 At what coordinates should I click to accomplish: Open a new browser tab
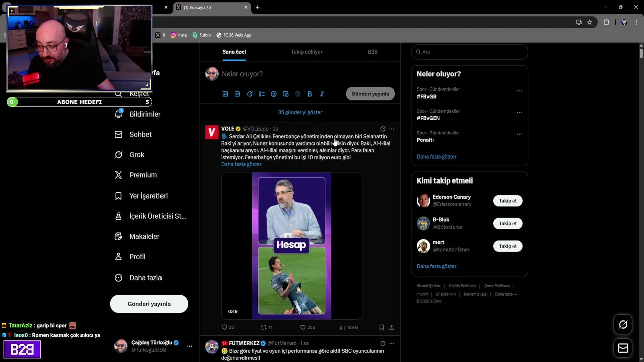(258, 7)
